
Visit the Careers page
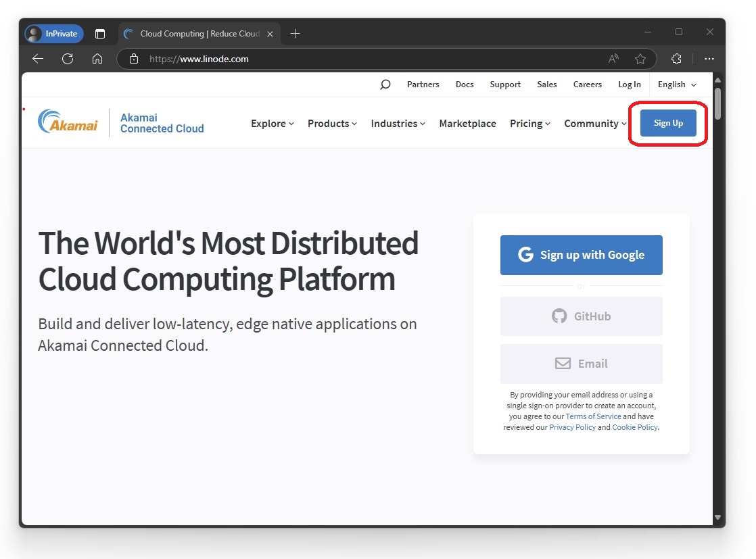[587, 84]
